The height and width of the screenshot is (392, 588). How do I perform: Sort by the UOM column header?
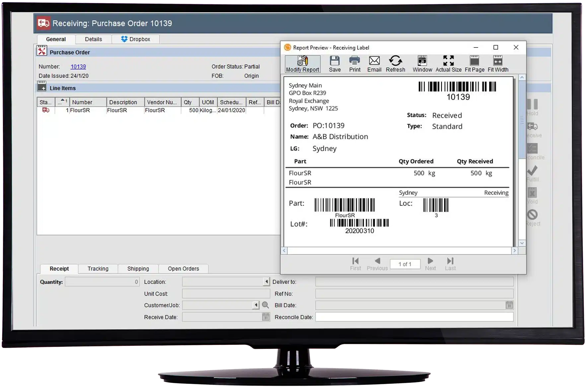(x=208, y=102)
